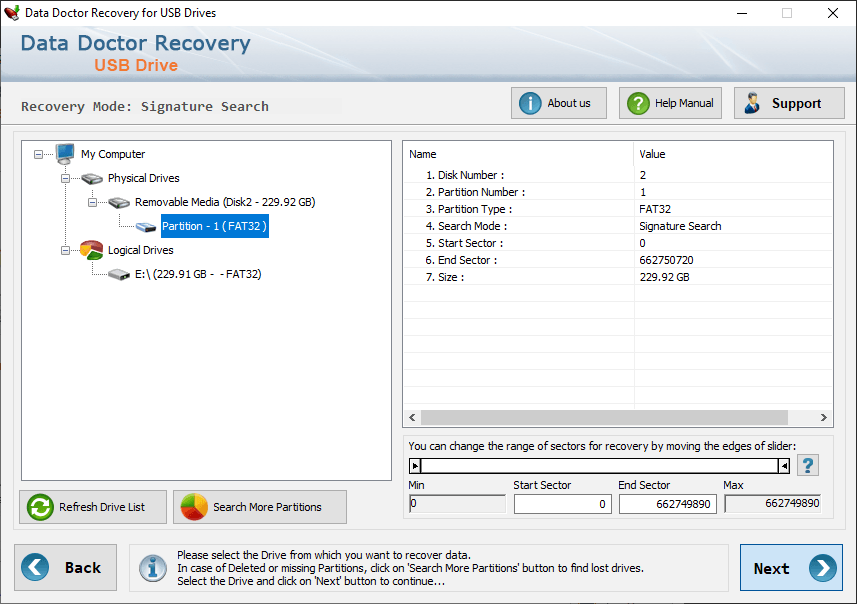The width and height of the screenshot is (857, 604).
Task: Select the '7. Size :' row
Action: click(618, 277)
